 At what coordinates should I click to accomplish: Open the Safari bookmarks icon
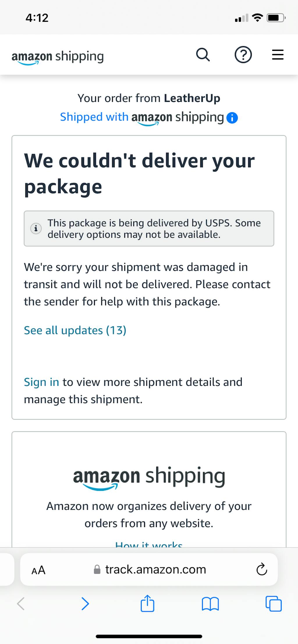[210, 604]
